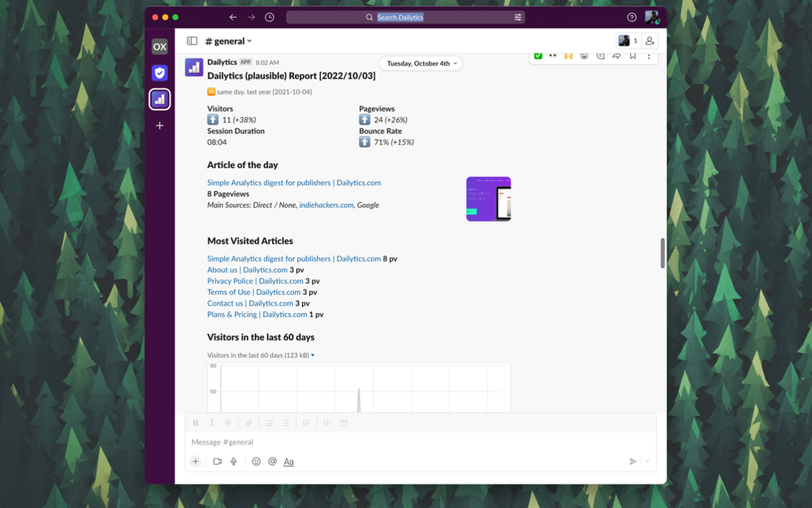
Task: Open the history clock menu
Action: (x=270, y=17)
